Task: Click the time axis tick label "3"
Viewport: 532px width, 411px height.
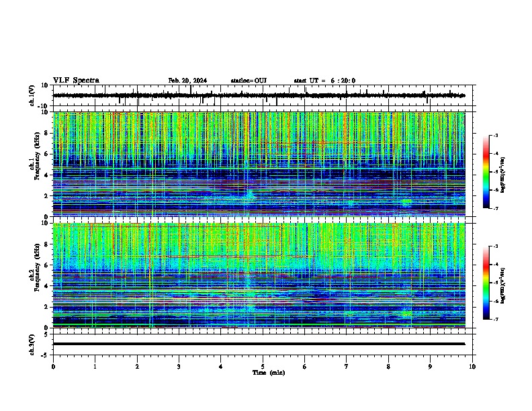Action: (179, 367)
